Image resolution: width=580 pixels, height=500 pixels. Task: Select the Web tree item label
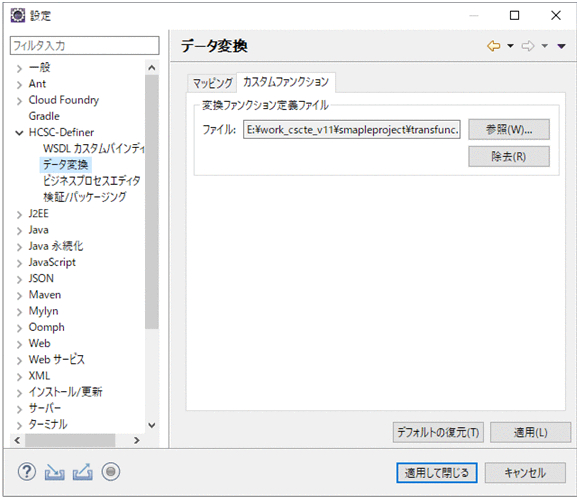39,343
